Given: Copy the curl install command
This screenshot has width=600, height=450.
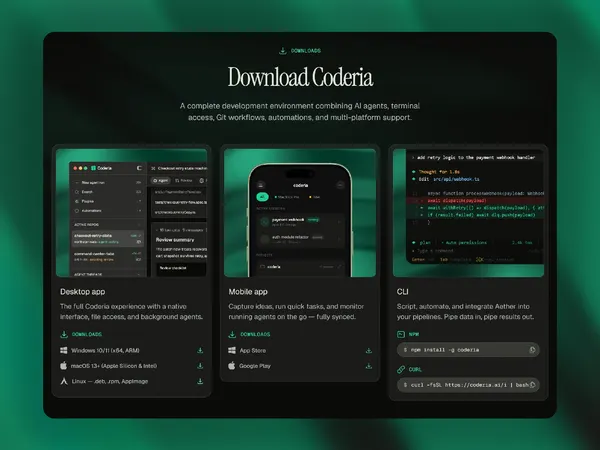Looking at the screenshot, I should (x=532, y=385).
